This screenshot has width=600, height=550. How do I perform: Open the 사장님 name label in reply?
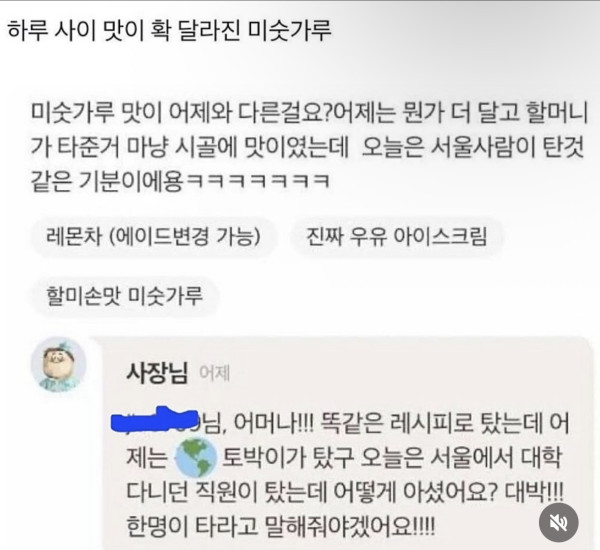[x=157, y=372]
